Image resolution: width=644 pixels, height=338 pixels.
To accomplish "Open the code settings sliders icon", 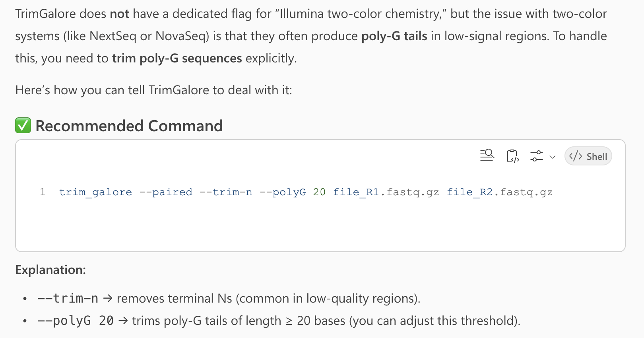I will click(x=537, y=156).
